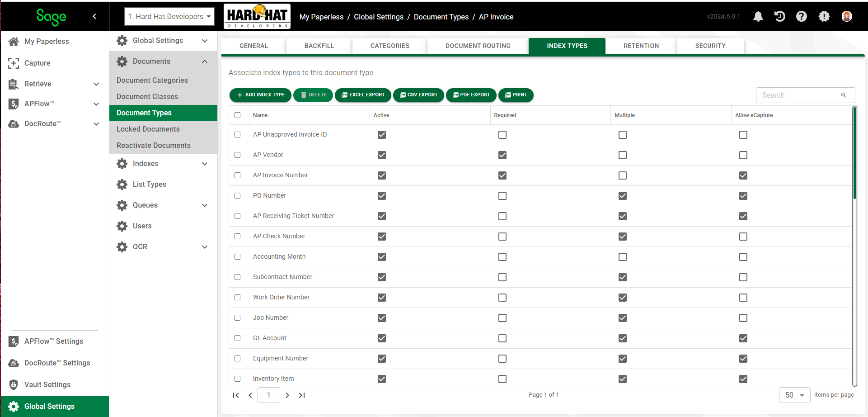Click the APFlow Settings icon
Screen dimensions: 868x417
coord(14,341)
